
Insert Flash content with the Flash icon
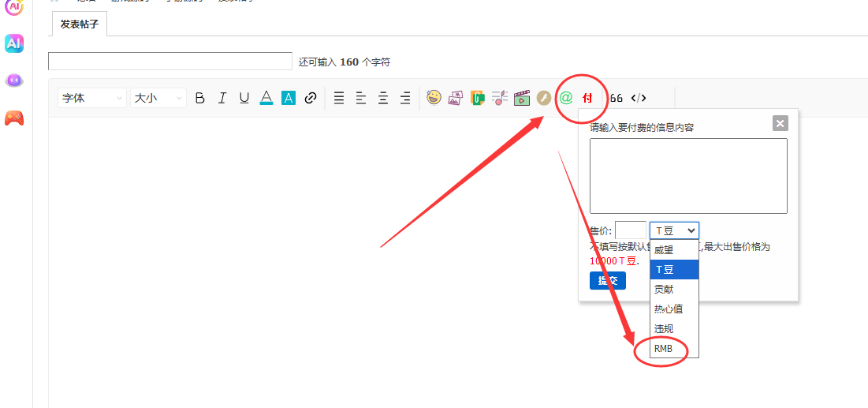[x=543, y=98]
